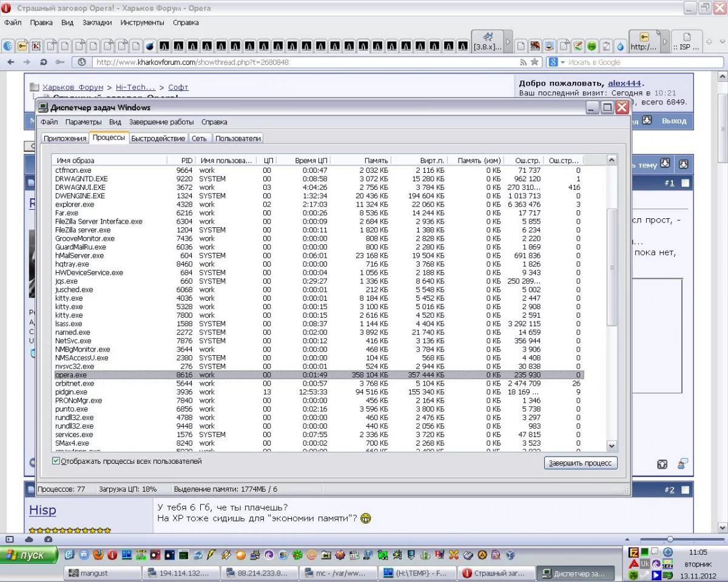
Task: Click the RSS feed icon in address bar
Action: (523, 62)
